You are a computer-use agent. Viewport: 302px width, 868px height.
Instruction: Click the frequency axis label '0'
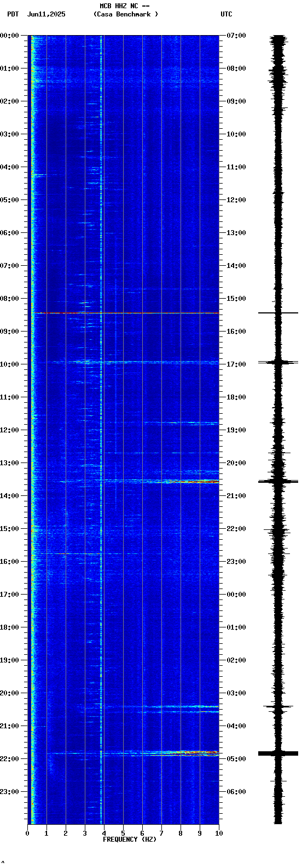coord(27,833)
